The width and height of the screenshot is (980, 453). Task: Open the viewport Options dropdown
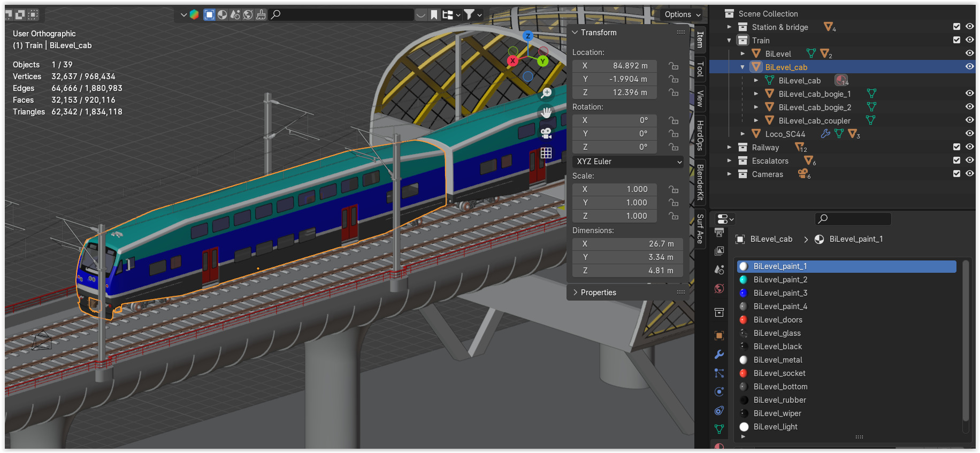(x=682, y=14)
